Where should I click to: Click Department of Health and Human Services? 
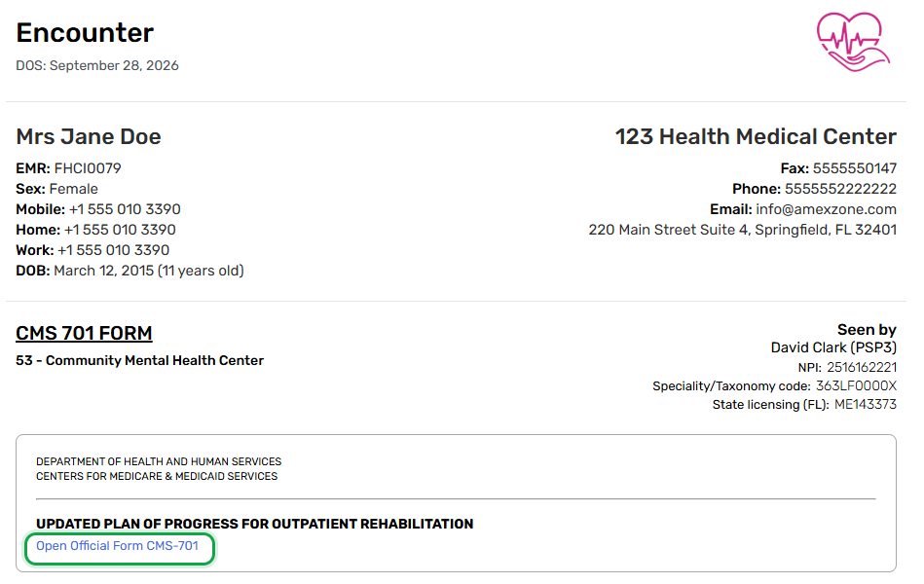[x=159, y=461]
